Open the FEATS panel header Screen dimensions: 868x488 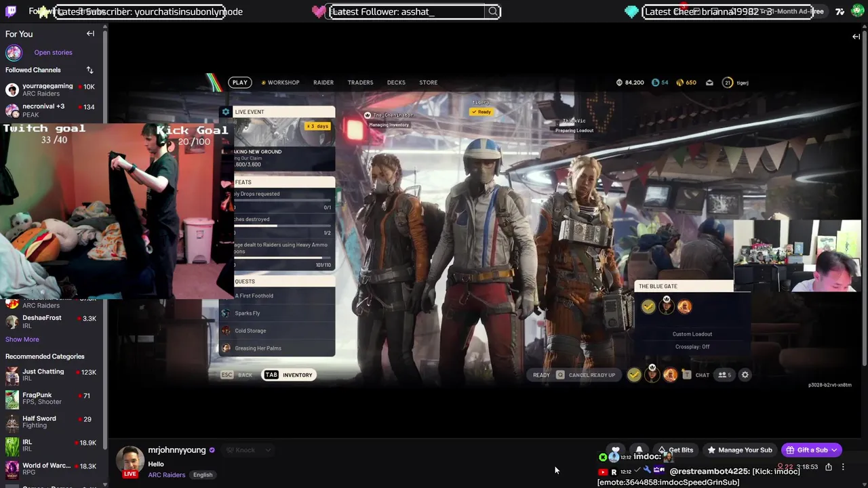point(284,182)
